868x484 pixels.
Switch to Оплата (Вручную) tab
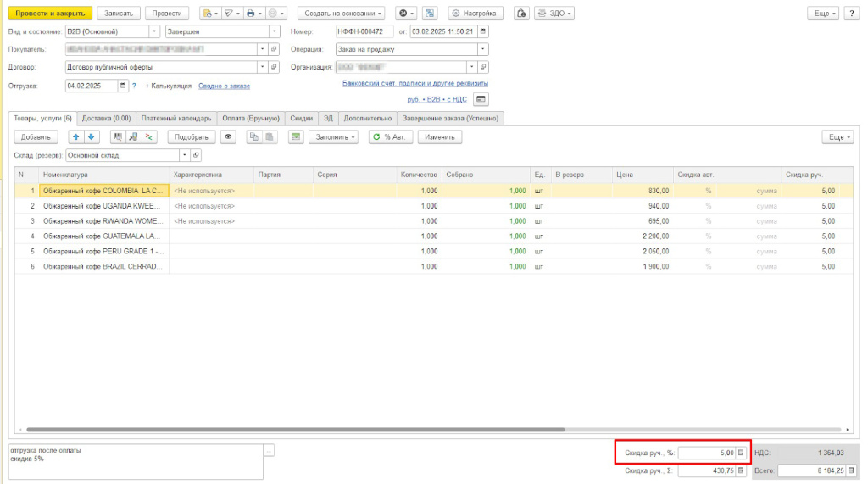point(251,119)
